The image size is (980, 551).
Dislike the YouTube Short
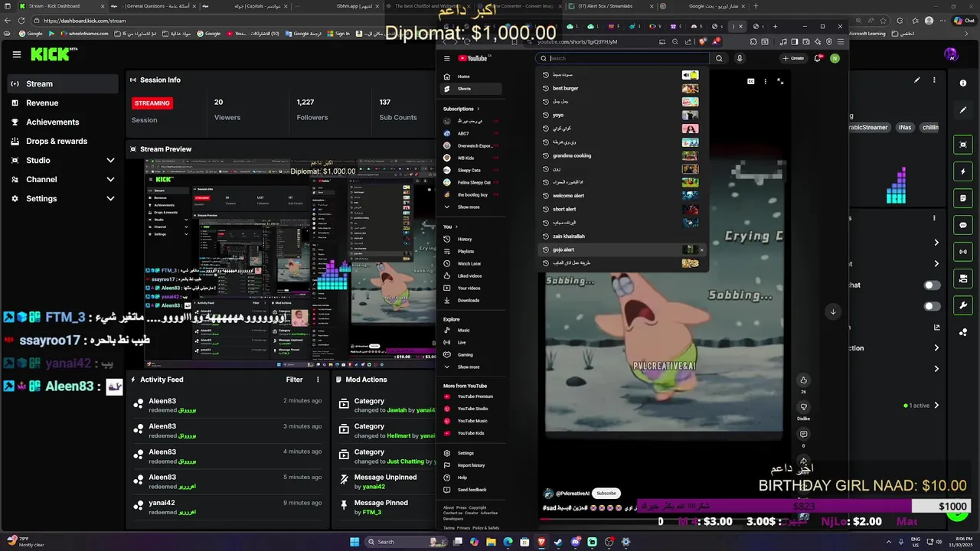pos(803,407)
